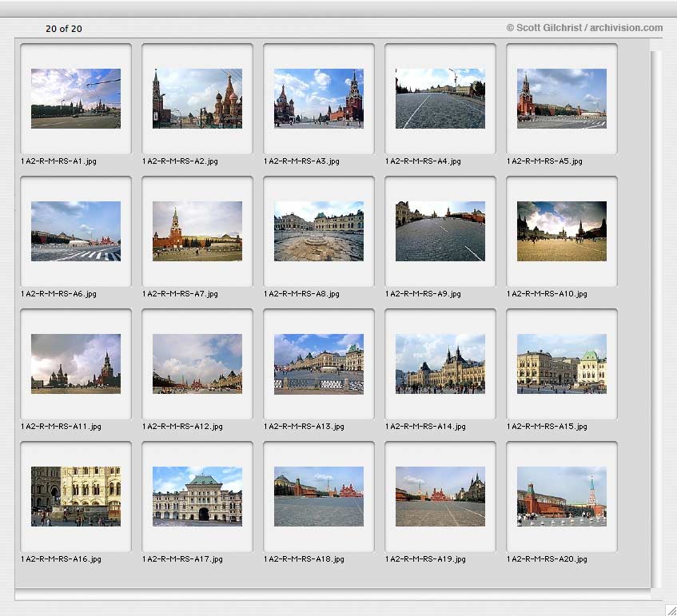Select the dark-sky thumbnail A10
Viewport: 677px width, 616px height.
click(x=562, y=231)
